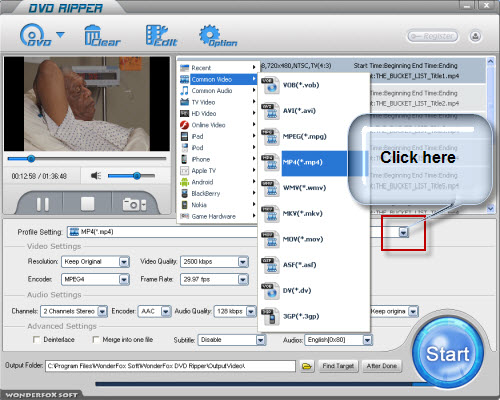The width and height of the screenshot is (500, 400).
Task: Browse output folder with folder icon
Action: [x=307, y=366]
